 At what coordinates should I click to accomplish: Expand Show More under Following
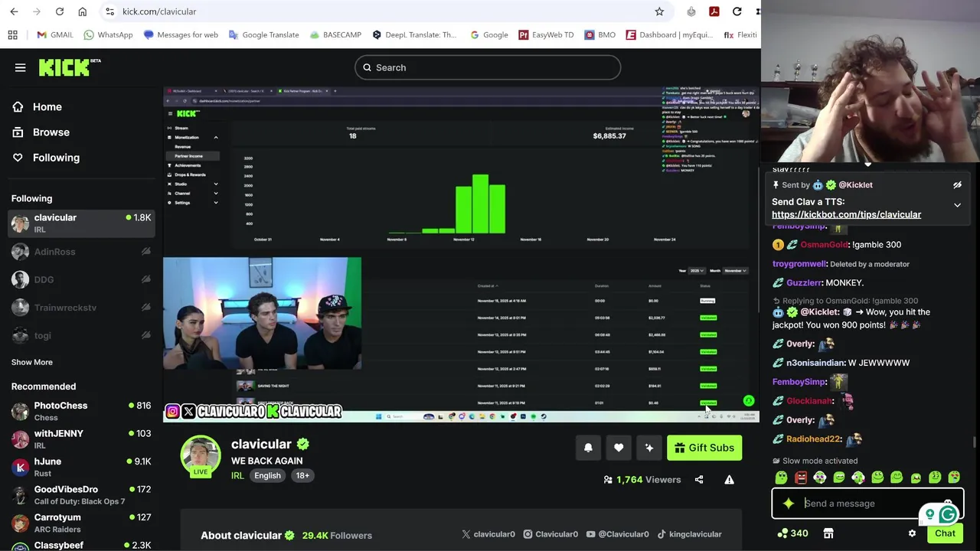click(x=32, y=362)
